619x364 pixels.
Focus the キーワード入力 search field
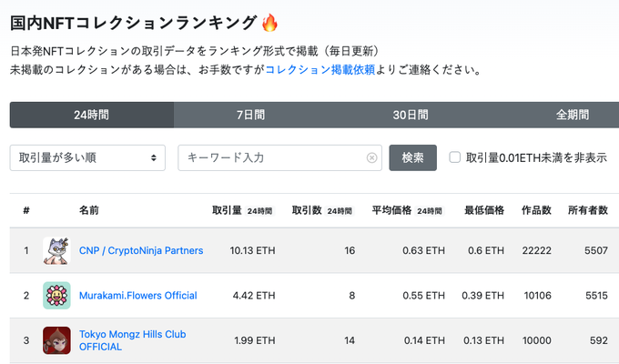click(x=279, y=158)
